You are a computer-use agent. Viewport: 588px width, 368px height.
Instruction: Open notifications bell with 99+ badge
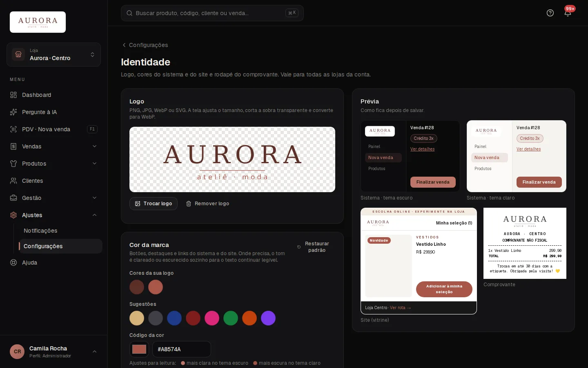tap(568, 13)
